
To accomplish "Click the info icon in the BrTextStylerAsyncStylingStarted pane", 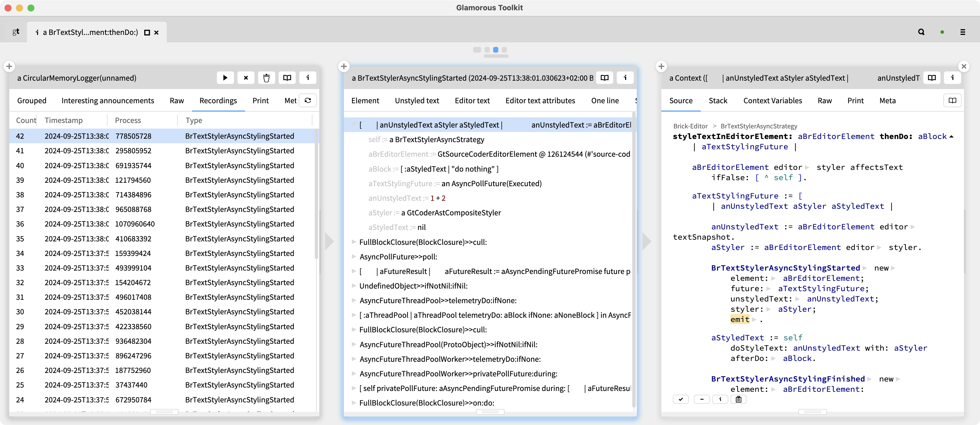I will click(625, 78).
